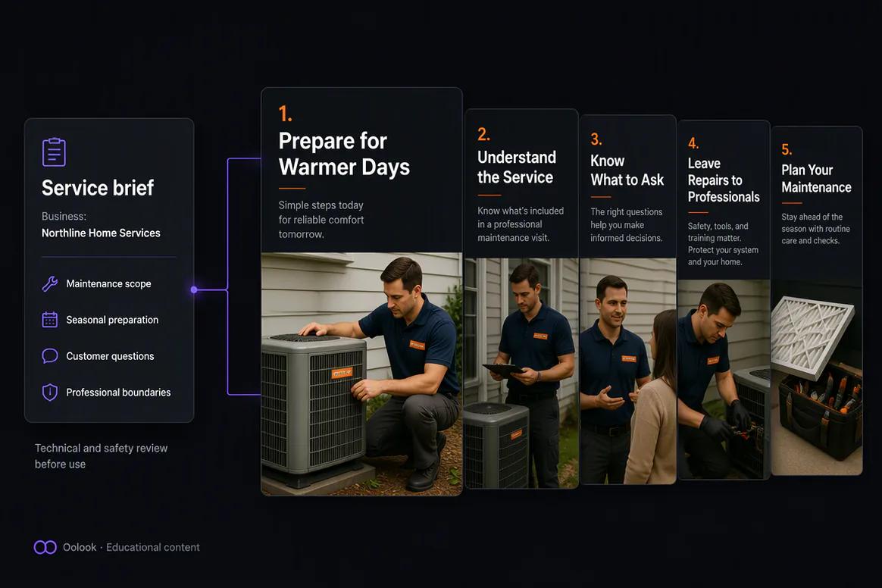Screen dimensions: 882x588
Task: Click the Oolook · Educational content text
Action: coord(131,547)
